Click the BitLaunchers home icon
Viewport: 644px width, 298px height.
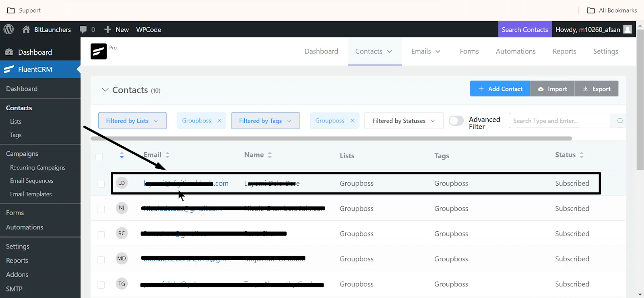click(26, 29)
